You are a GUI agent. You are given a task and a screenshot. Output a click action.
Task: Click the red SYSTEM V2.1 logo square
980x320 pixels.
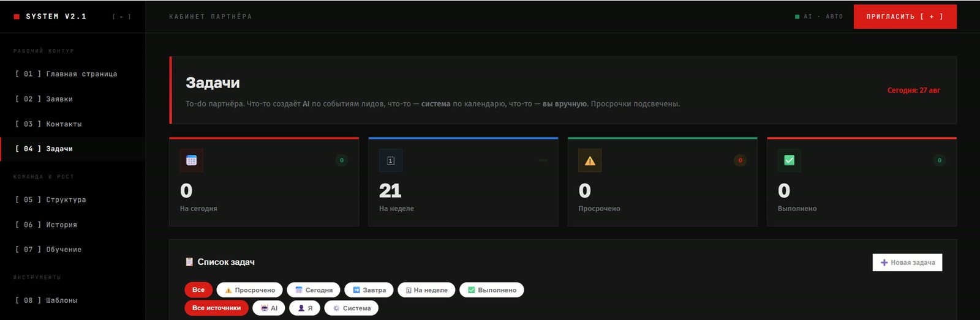pos(17,17)
